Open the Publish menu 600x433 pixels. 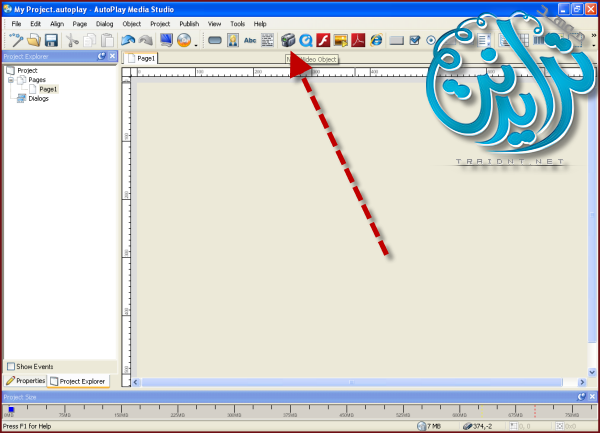click(189, 24)
